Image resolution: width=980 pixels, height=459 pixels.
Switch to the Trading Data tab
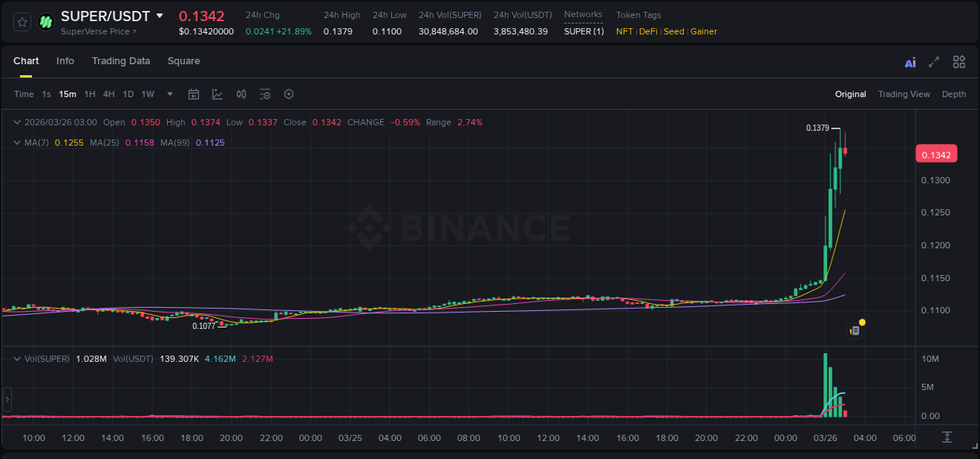click(121, 60)
